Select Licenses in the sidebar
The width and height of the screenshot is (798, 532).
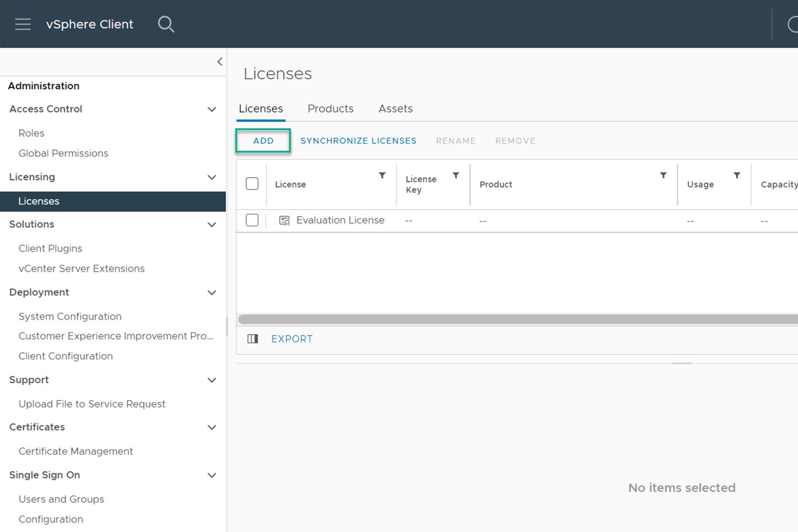point(113,202)
